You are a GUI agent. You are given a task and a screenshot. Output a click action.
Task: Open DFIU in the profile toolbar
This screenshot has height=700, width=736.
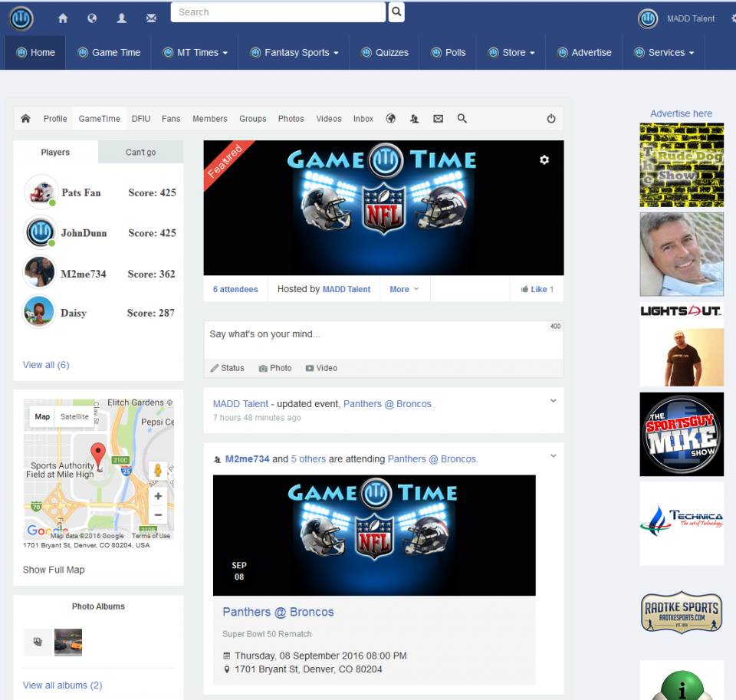tap(141, 119)
